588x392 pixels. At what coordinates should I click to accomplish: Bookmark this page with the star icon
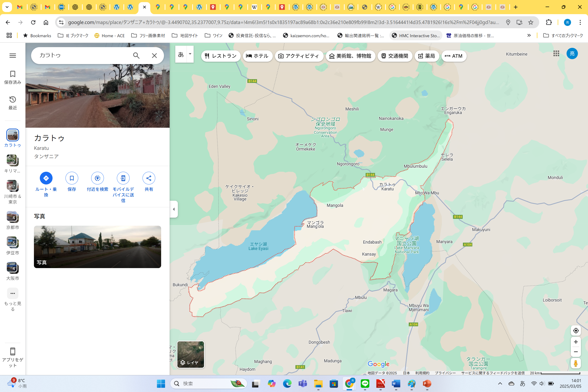531,22
